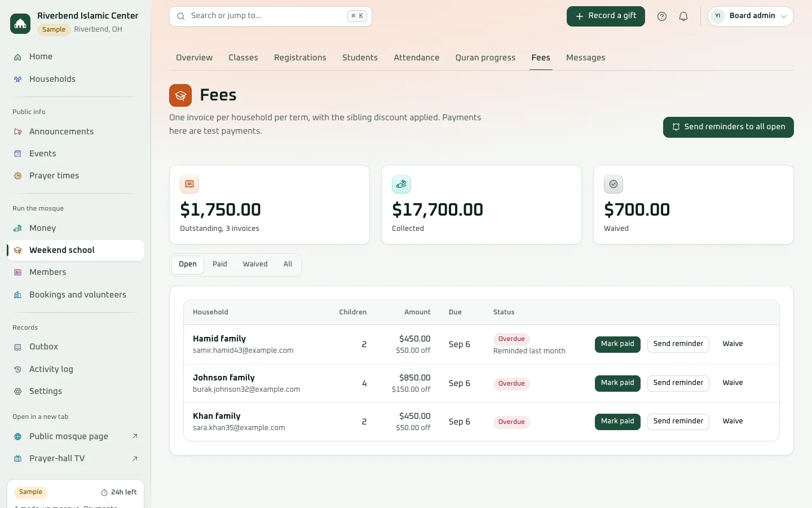Open the Board admin dropdown
Viewport: 812px width, 508px height.
(x=751, y=16)
